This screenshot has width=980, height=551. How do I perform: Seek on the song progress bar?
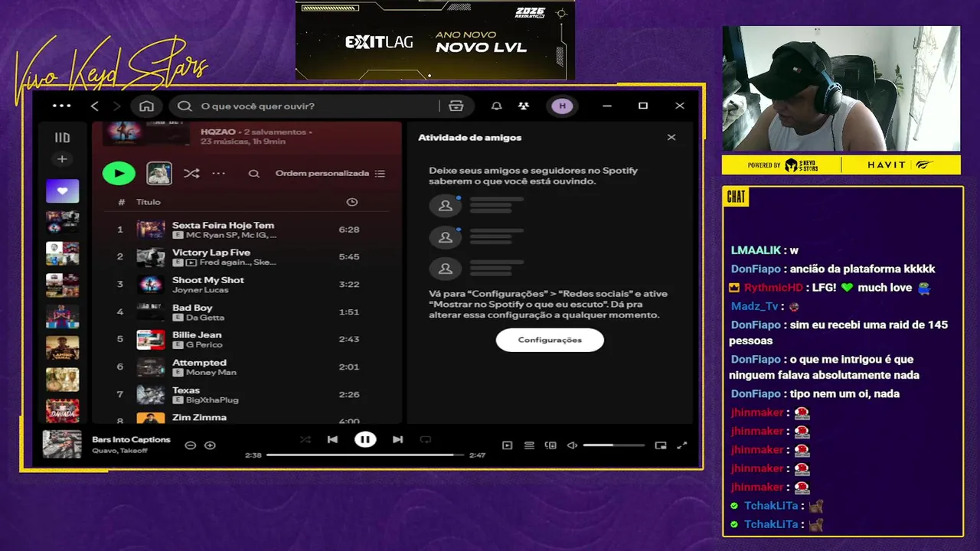point(365,455)
